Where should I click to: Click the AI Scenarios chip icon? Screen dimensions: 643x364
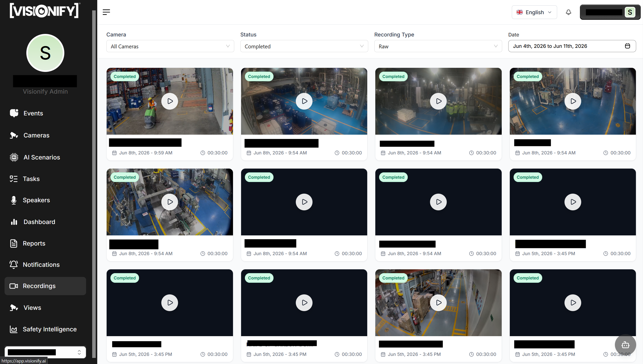[x=14, y=157]
